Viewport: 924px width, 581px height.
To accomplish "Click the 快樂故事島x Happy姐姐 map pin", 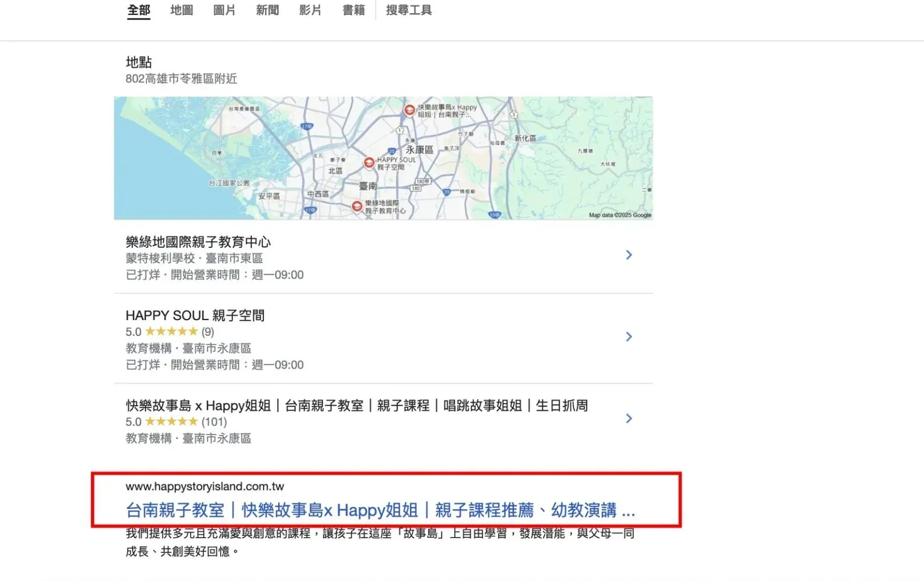I will coord(409,110).
